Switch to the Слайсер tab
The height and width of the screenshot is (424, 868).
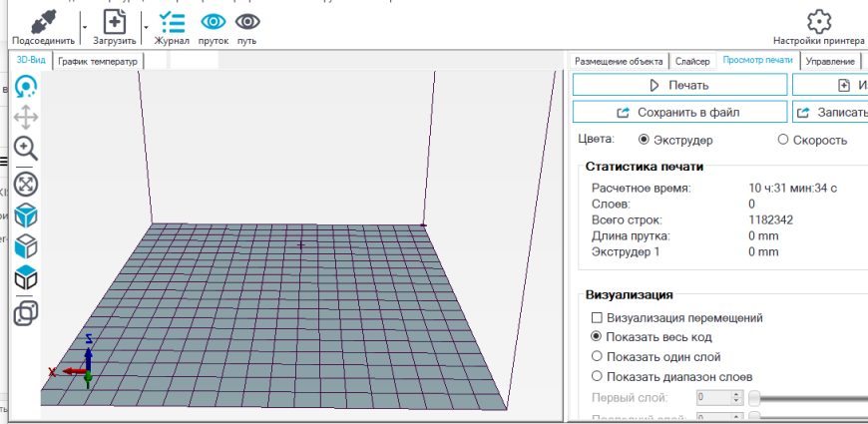692,61
